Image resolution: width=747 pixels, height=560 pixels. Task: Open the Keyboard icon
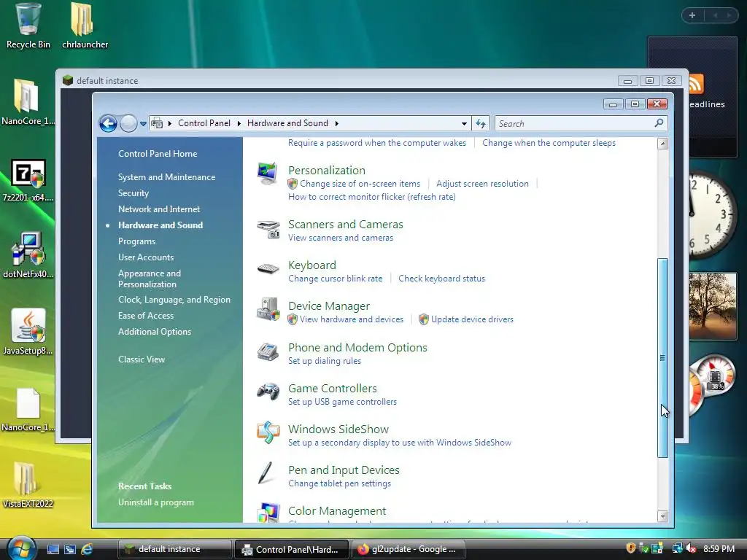click(268, 268)
